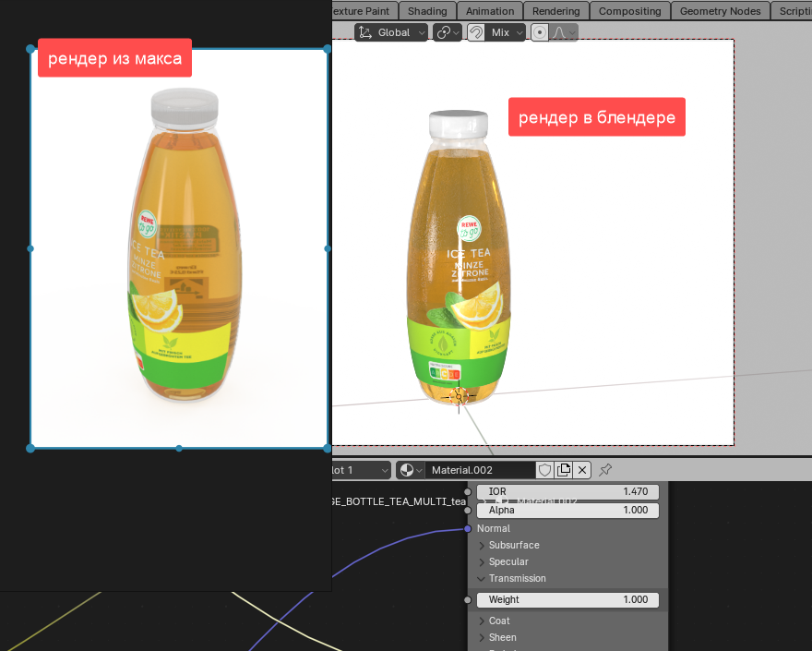Screen dimensions: 812x651
Task: Open the Slot 1 material slot dropdown
Action: coord(361,470)
